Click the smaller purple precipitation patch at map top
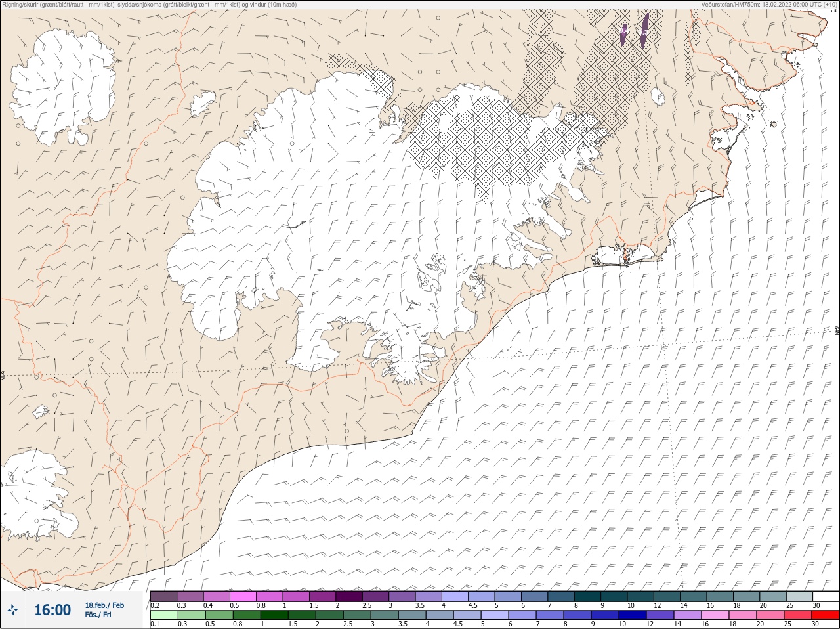Image resolution: width=840 pixels, height=629 pixels. click(x=623, y=35)
